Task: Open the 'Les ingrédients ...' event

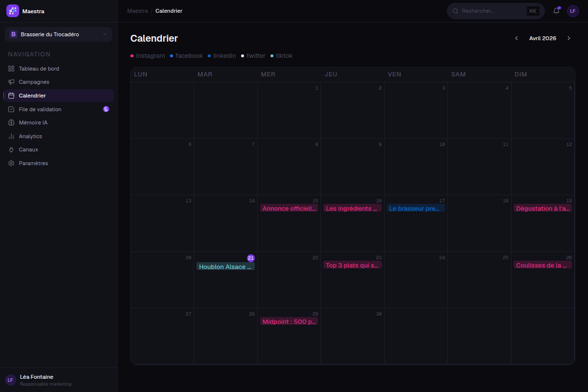Action: tap(352, 208)
